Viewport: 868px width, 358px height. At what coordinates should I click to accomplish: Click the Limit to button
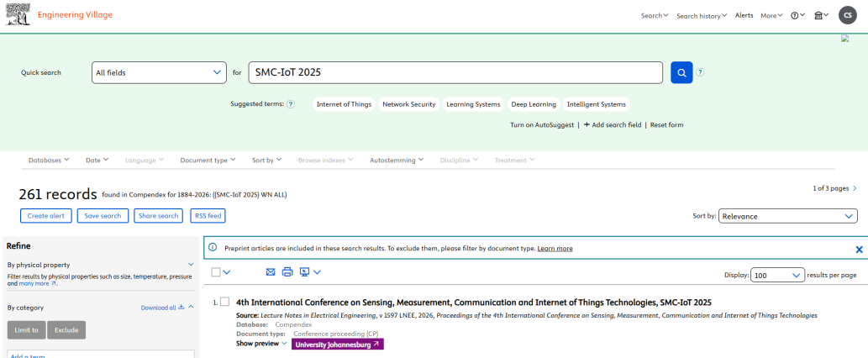tap(27, 329)
